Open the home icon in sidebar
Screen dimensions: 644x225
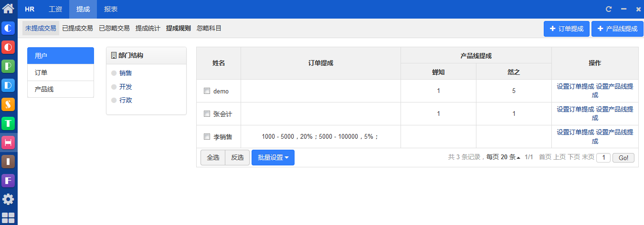[x=8, y=8]
